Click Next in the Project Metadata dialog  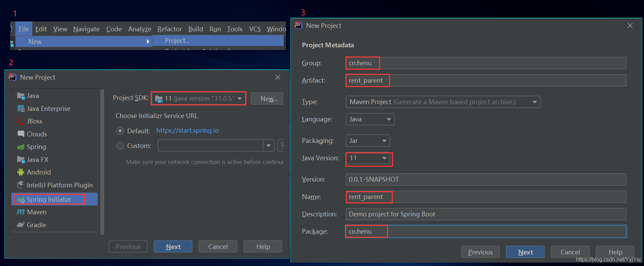pos(525,252)
